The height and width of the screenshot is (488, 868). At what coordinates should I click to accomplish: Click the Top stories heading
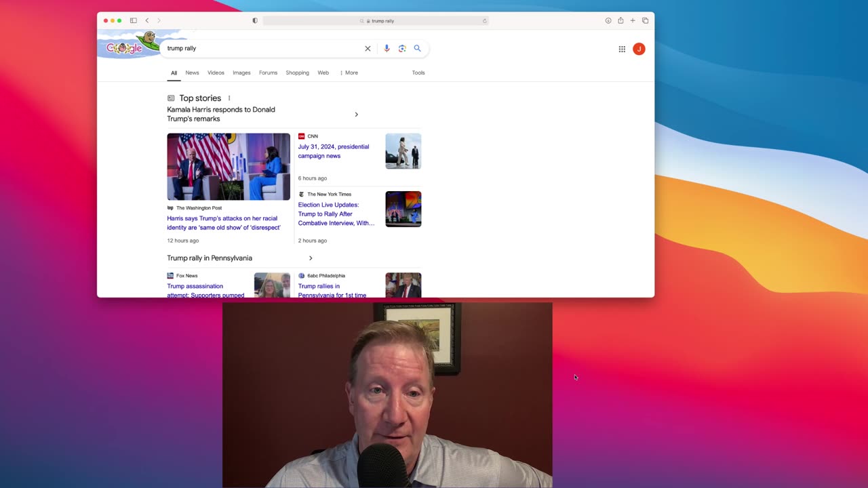200,98
